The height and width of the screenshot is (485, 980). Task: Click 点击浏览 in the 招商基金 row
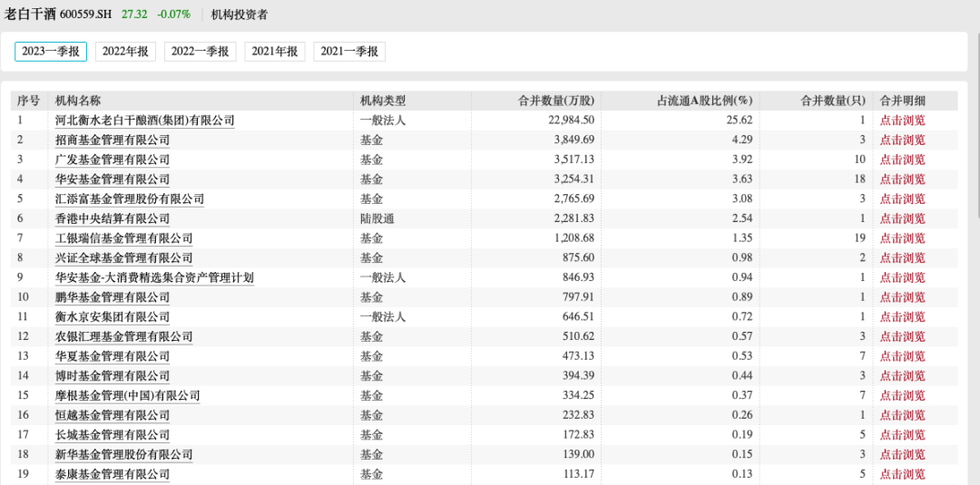tap(903, 140)
